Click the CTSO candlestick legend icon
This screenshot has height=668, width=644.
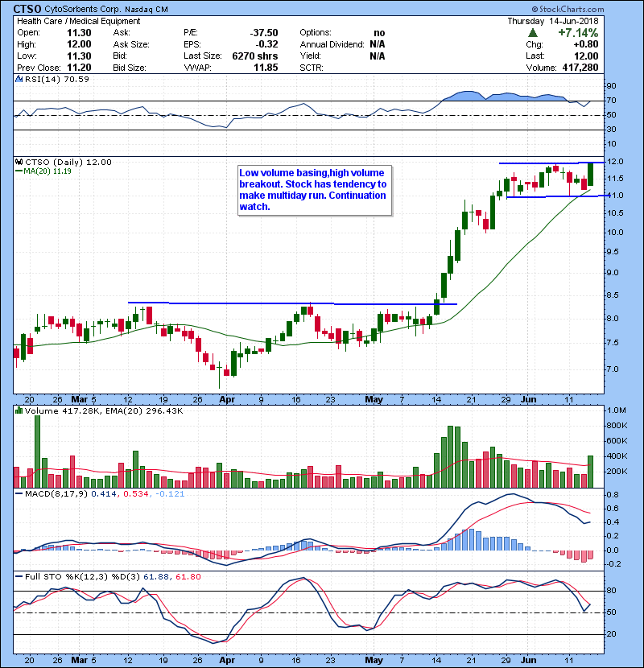point(19,163)
